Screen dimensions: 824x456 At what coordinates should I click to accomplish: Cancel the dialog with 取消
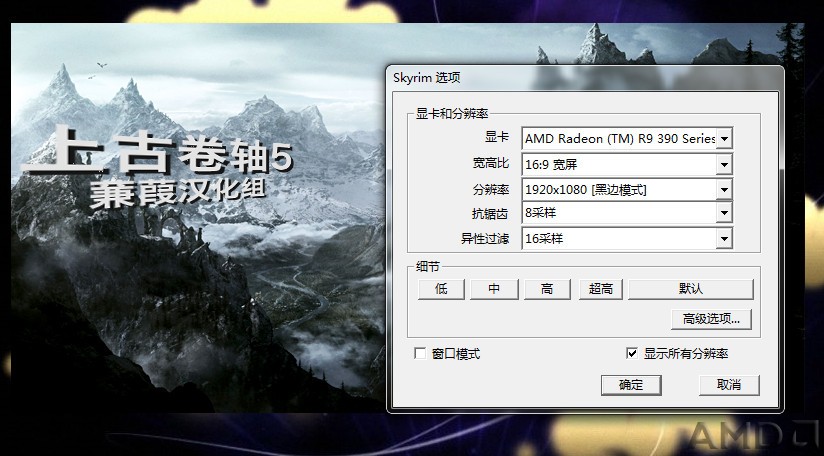729,385
